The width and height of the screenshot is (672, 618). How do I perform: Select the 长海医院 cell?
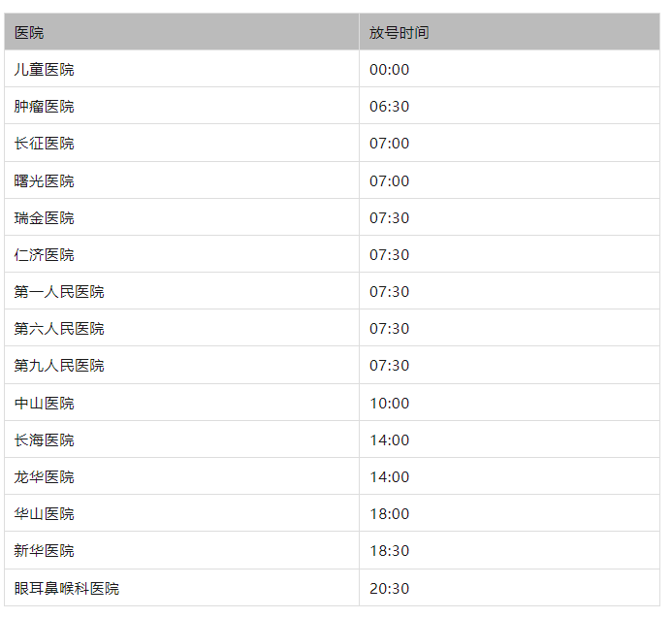coord(45,440)
